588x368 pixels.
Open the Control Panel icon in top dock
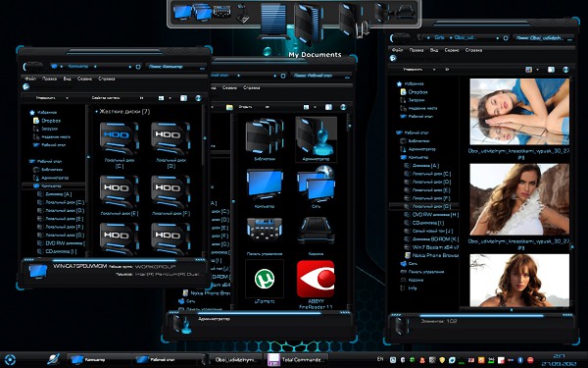(x=222, y=11)
